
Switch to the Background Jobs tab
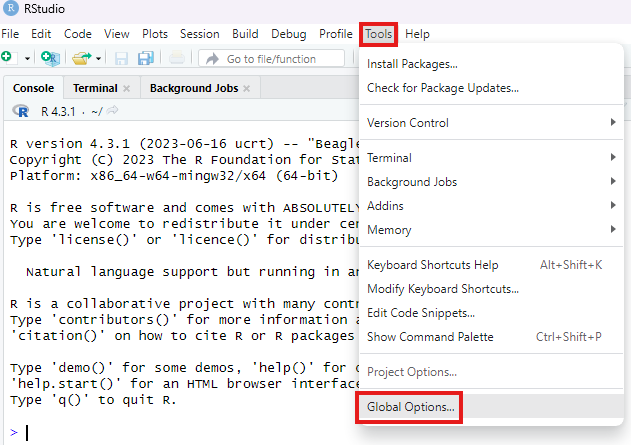point(194,88)
